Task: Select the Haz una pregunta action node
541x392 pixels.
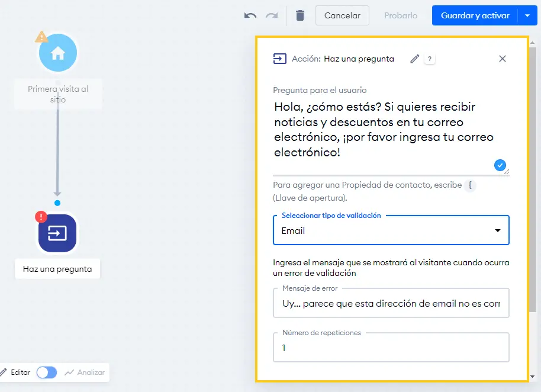Action: (57, 233)
